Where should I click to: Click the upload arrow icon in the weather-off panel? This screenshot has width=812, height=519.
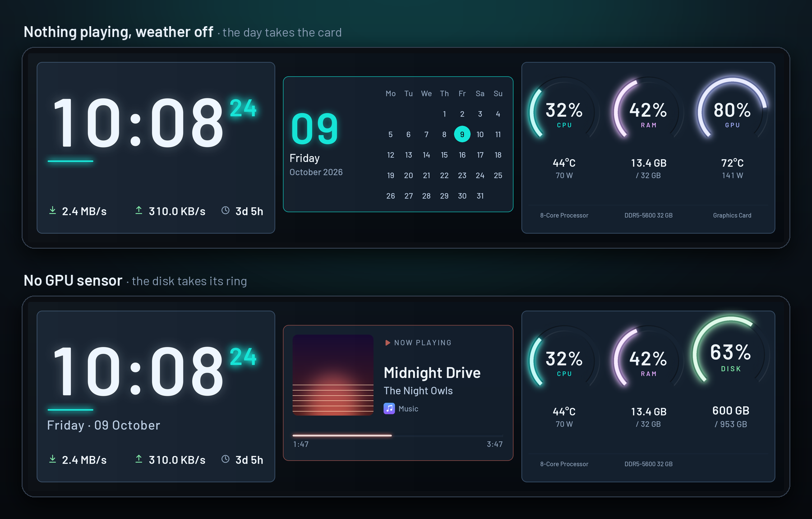pyautogui.click(x=139, y=210)
